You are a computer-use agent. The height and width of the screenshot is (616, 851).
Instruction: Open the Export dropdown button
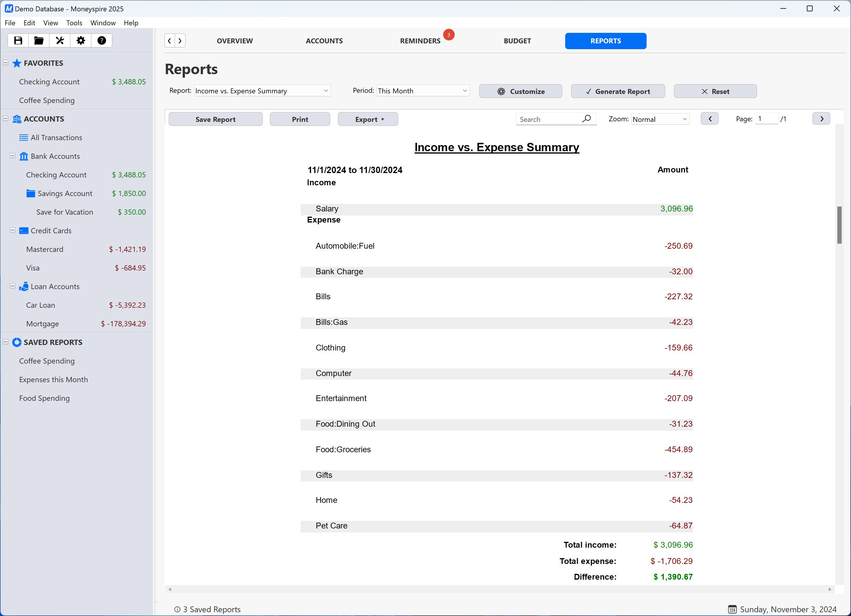368,119
